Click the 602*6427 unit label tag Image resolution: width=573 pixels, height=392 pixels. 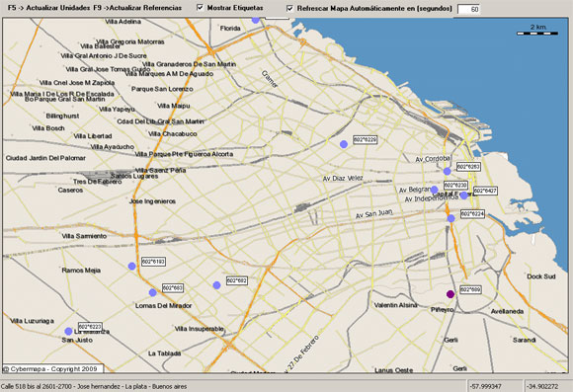click(485, 191)
